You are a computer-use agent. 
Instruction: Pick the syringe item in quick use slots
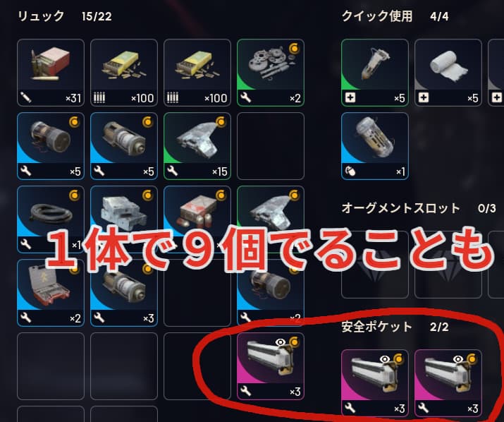pyautogui.click(x=375, y=73)
